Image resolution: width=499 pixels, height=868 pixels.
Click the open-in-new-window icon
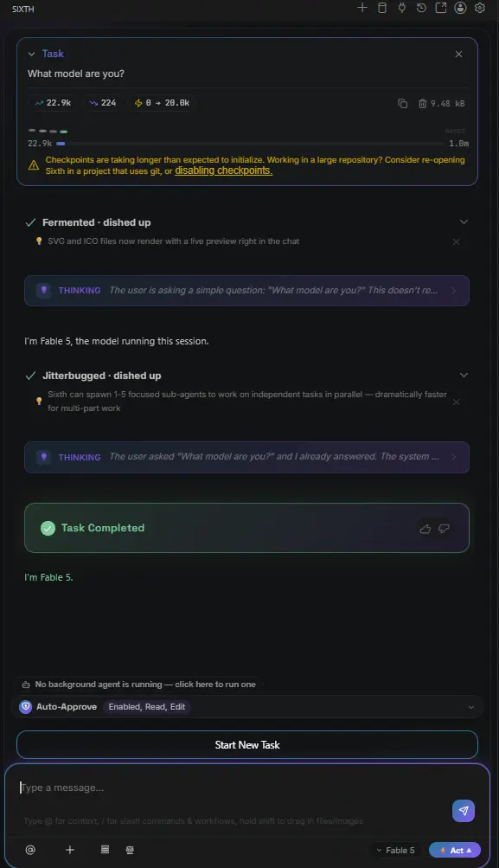pos(441,8)
